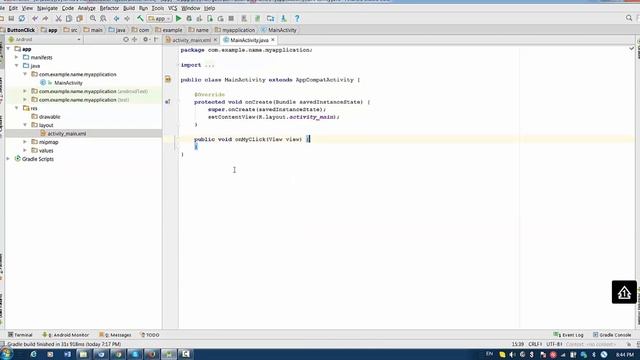Click the Find magnifier icon
The height and width of the screenshot is (360, 640).
pyautogui.click(x=93, y=18)
